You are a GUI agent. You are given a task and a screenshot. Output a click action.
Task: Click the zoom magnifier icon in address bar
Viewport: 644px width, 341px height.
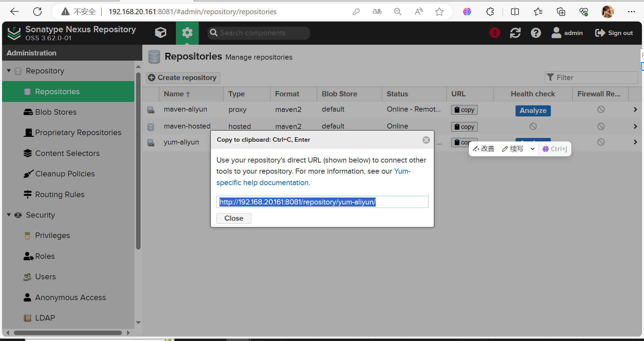(x=398, y=12)
